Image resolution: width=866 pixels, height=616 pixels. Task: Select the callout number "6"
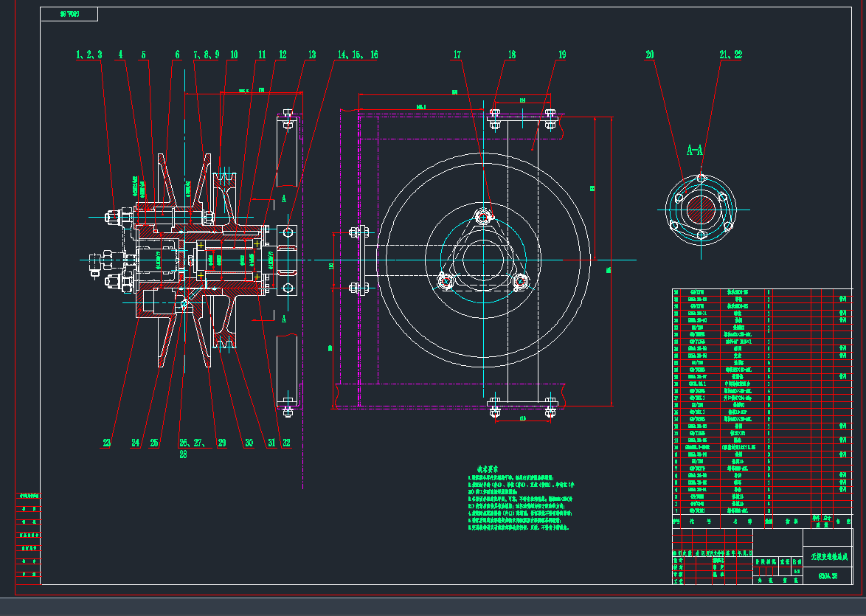(x=177, y=55)
